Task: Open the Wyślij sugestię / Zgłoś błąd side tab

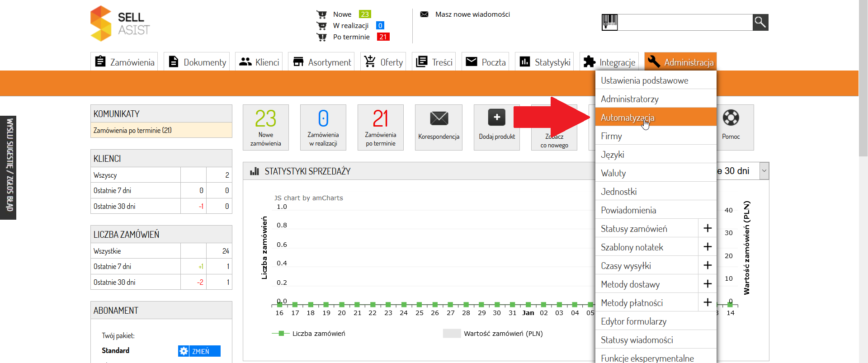Action: click(8, 168)
